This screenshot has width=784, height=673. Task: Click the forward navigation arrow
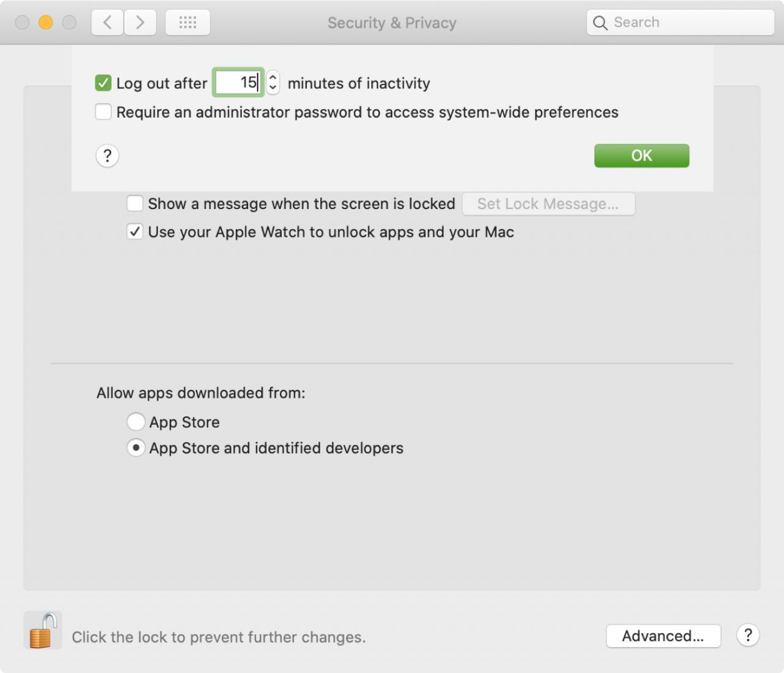[140, 23]
